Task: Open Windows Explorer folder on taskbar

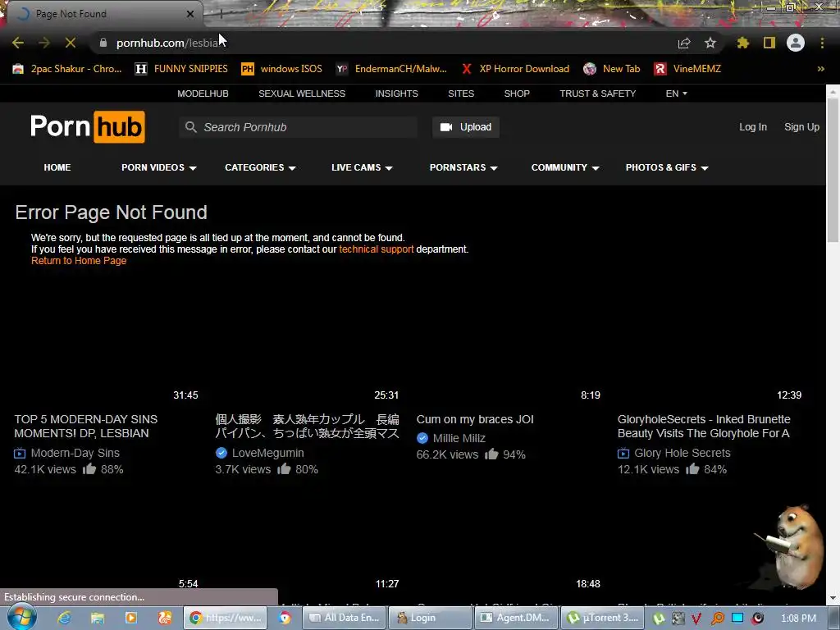Action: [x=97, y=618]
